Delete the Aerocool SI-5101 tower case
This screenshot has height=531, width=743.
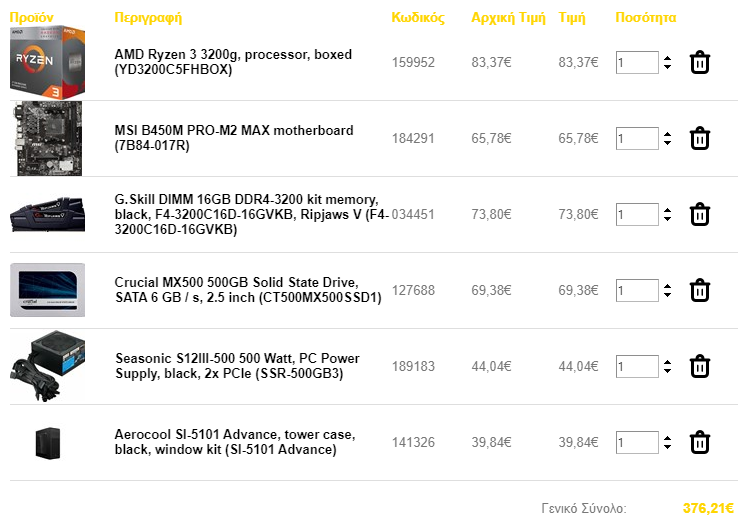[699, 442]
